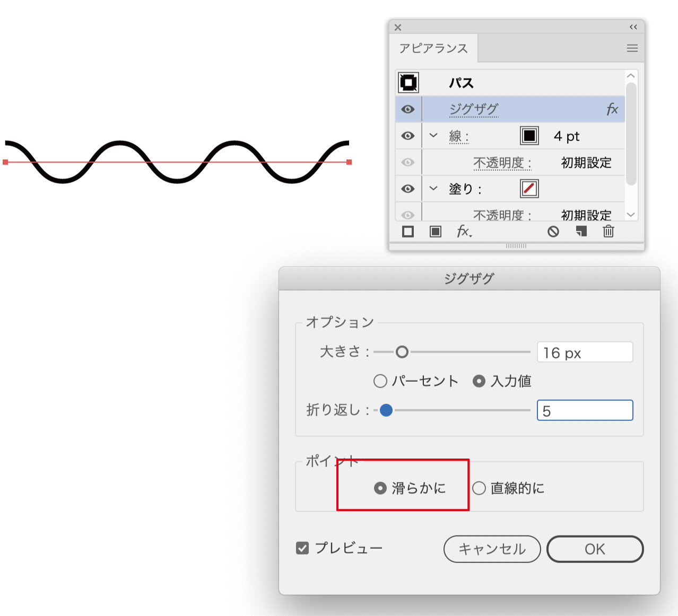Click the 折り返し field showing 5
This screenshot has width=678, height=616.
(585, 410)
